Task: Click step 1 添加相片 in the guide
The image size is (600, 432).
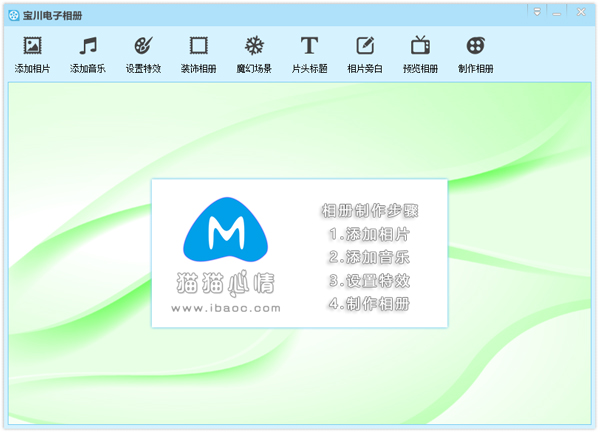Action: pyautogui.click(x=368, y=234)
